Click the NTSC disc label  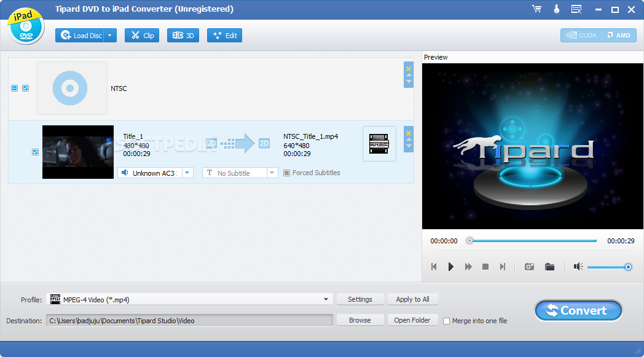click(119, 88)
